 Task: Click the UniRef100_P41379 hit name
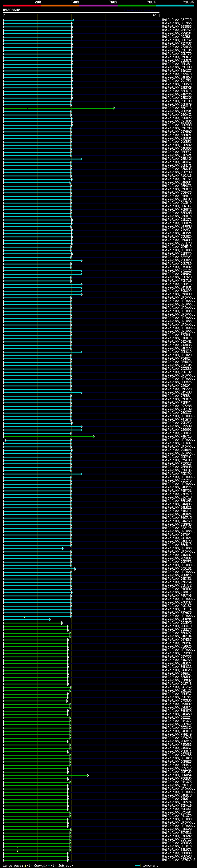[177, 816]
